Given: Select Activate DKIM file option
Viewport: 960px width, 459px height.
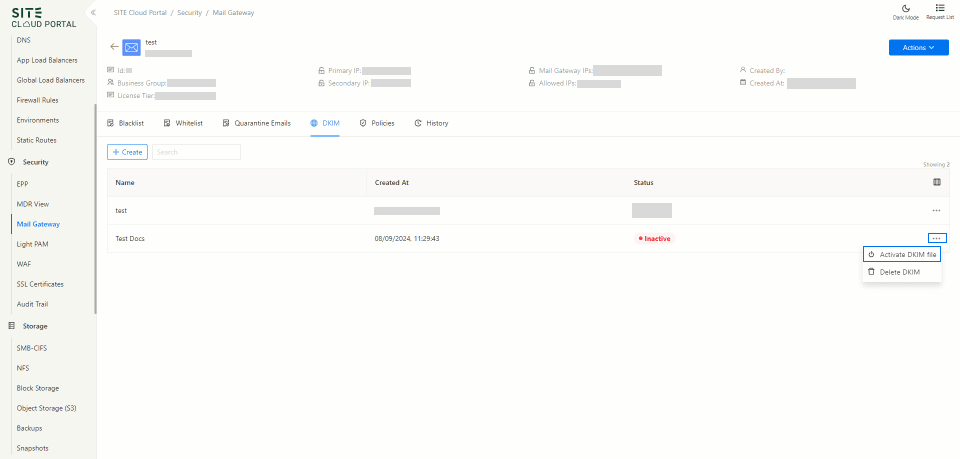Looking at the screenshot, I should coord(902,255).
